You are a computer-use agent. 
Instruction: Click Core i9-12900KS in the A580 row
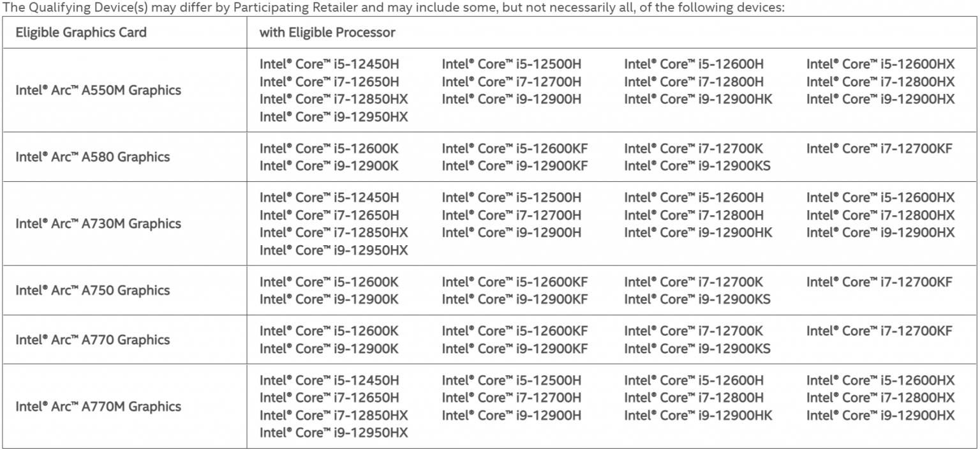(x=697, y=166)
